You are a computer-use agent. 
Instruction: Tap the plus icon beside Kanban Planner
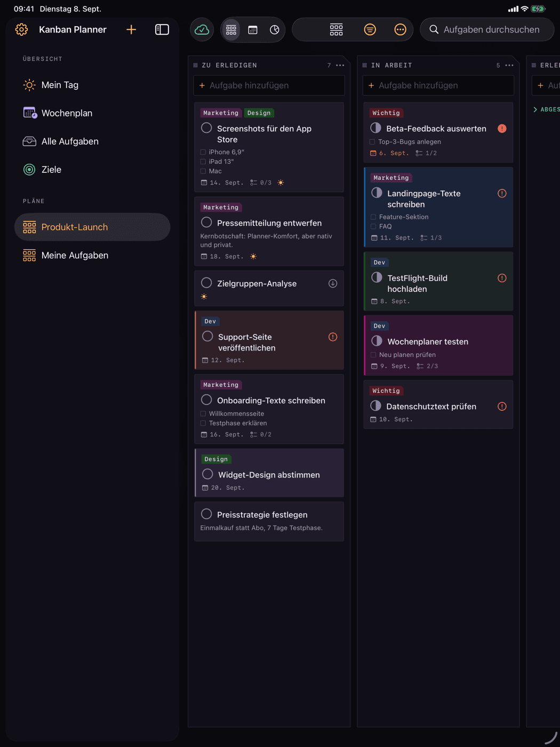tap(131, 29)
